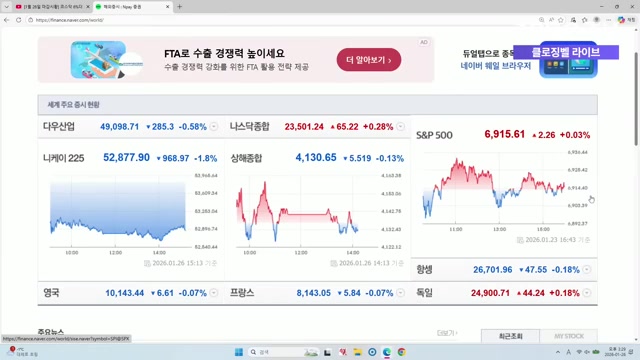Open the favorites list icon
The height and width of the screenshot is (360, 640).
(584, 20)
